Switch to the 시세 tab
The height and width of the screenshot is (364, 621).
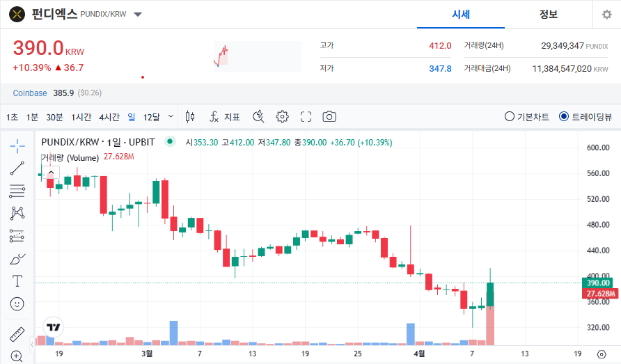point(461,15)
